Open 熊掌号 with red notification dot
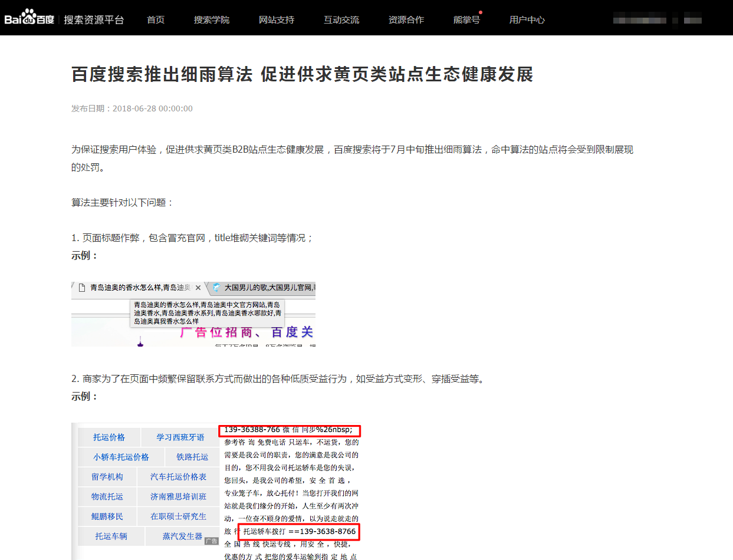The height and width of the screenshot is (560, 733). [466, 19]
